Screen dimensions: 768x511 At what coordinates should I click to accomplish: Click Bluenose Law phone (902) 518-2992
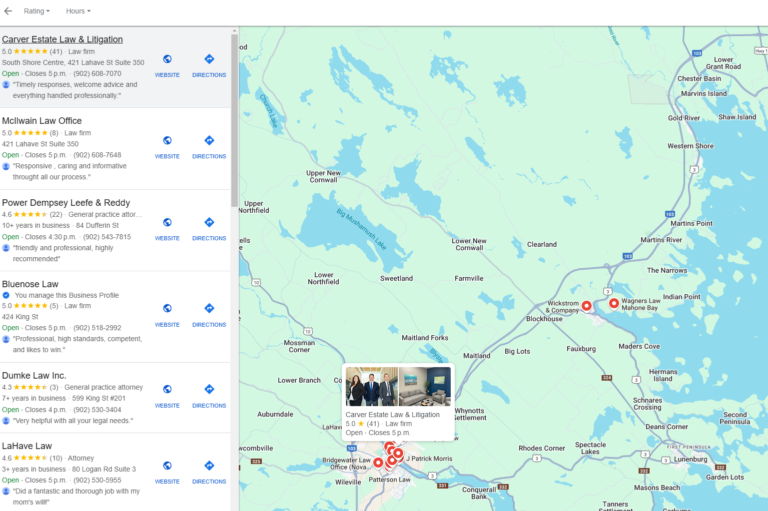pos(97,328)
